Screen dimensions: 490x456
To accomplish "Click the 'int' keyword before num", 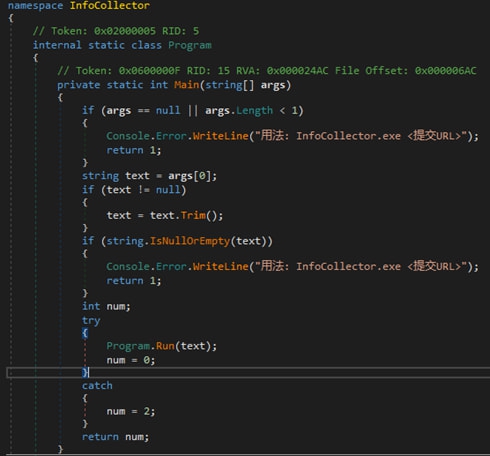I will click(91, 306).
